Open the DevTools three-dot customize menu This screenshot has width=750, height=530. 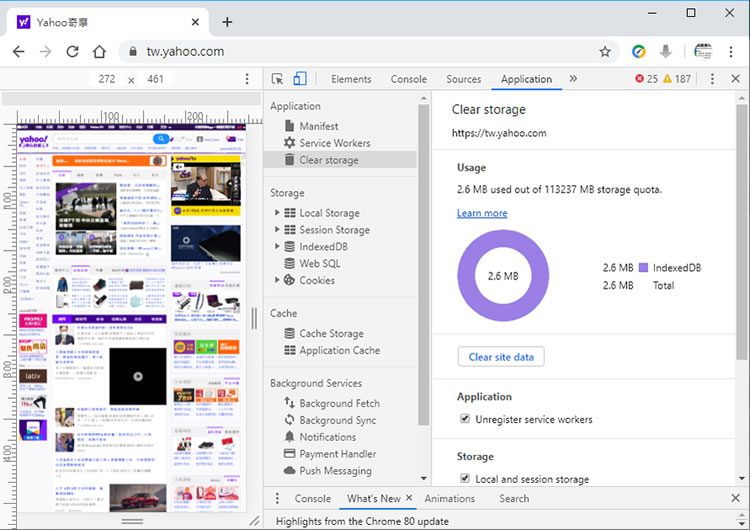pos(711,79)
